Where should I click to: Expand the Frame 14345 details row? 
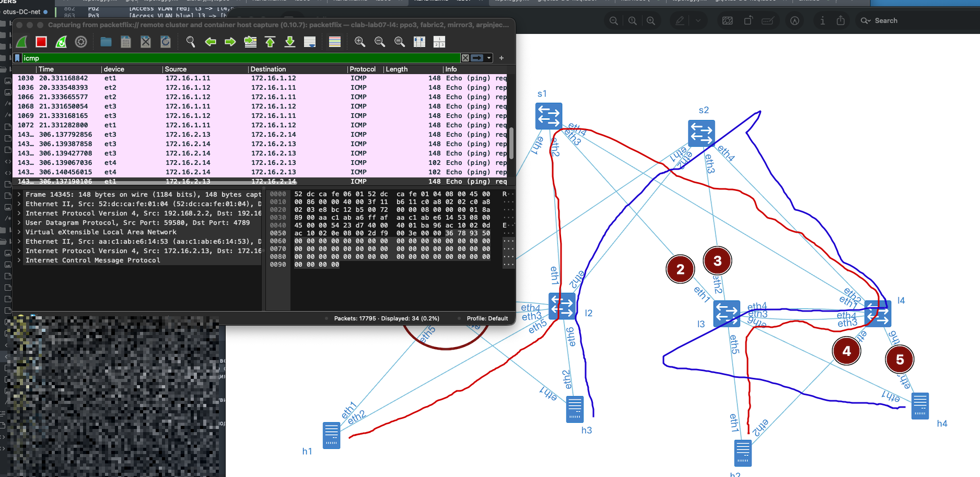pos(19,195)
